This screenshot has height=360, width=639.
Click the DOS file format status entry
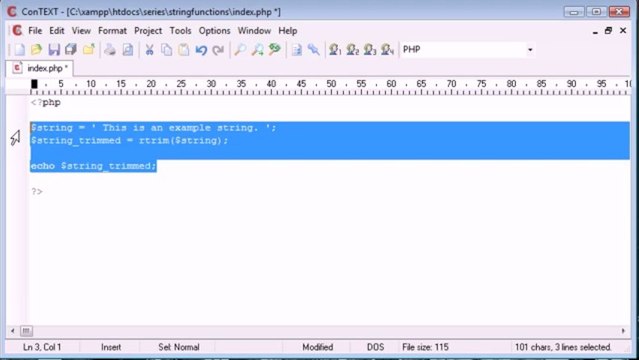pyautogui.click(x=375, y=347)
